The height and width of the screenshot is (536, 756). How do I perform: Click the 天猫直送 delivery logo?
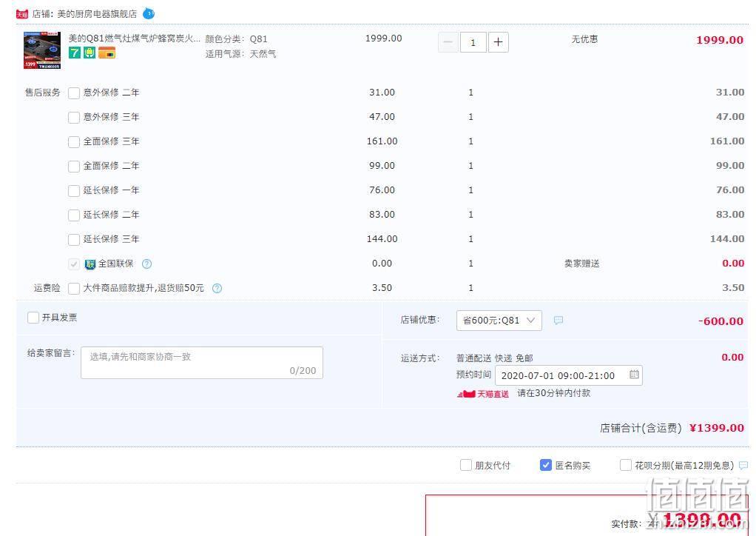(482, 394)
